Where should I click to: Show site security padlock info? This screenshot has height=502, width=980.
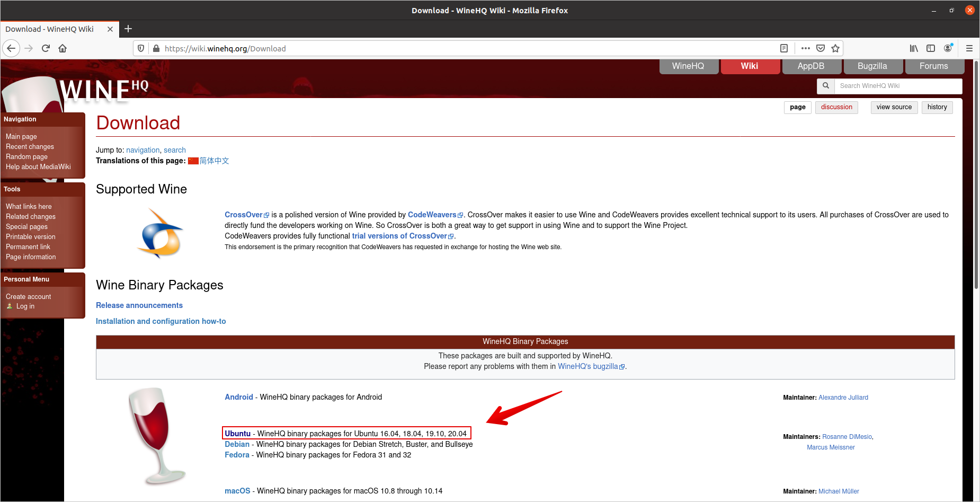pos(156,48)
